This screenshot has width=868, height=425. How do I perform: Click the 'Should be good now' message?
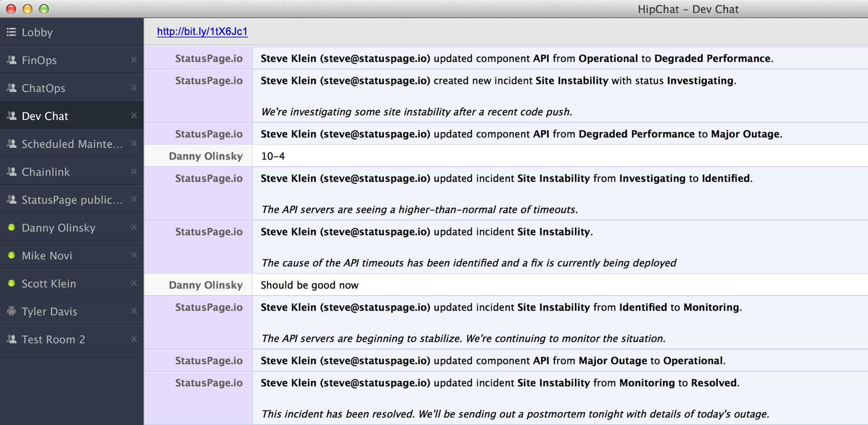click(x=309, y=285)
